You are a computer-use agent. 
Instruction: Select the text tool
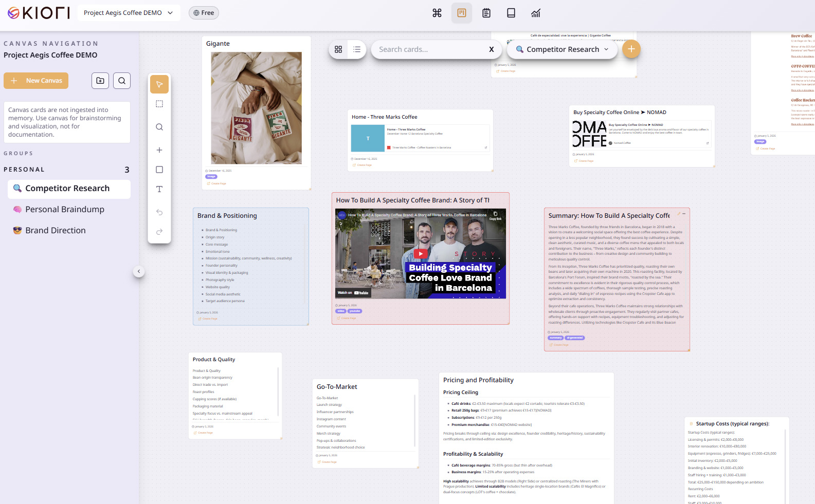click(159, 189)
